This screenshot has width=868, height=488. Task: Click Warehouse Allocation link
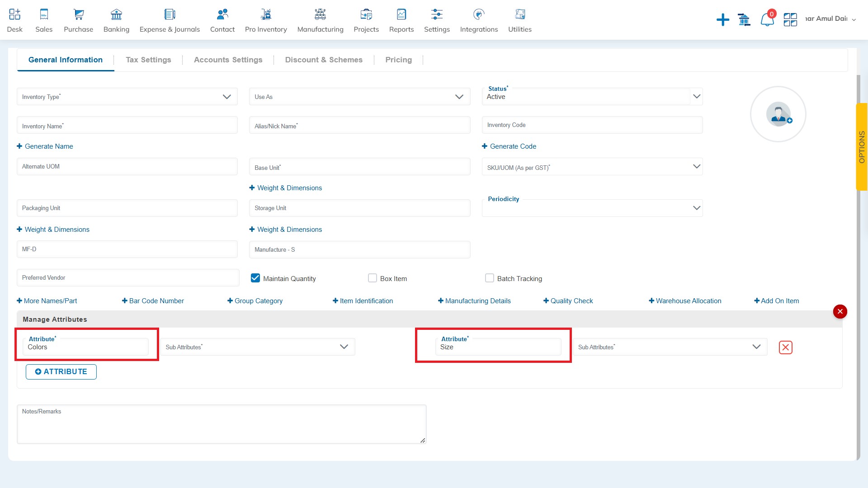click(x=685, y=301)
